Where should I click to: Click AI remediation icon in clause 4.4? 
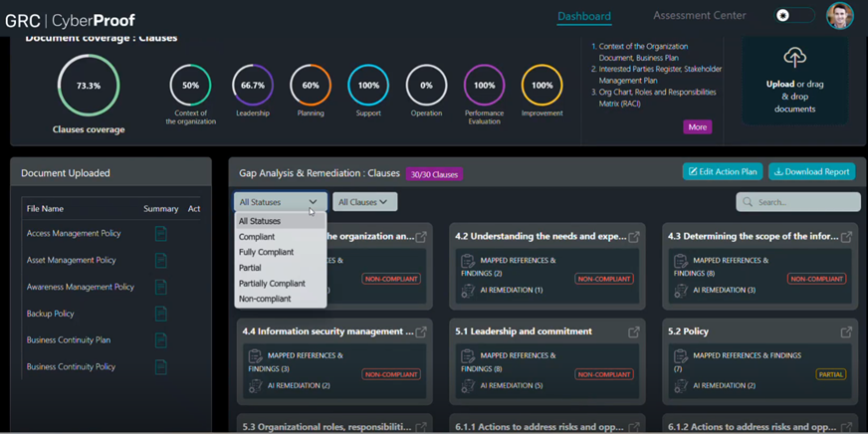coord(255,385)
